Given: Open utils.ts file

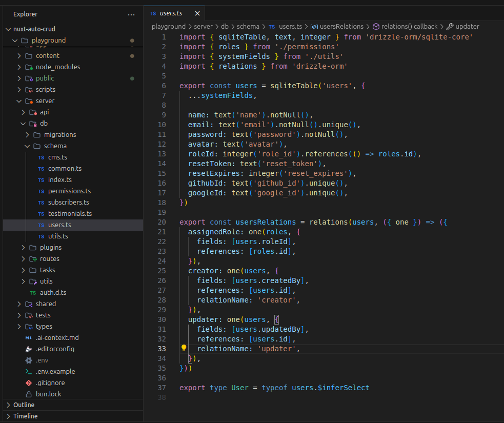Looking at the screenshot, I should pyautogui.click(x=58, y=236).
